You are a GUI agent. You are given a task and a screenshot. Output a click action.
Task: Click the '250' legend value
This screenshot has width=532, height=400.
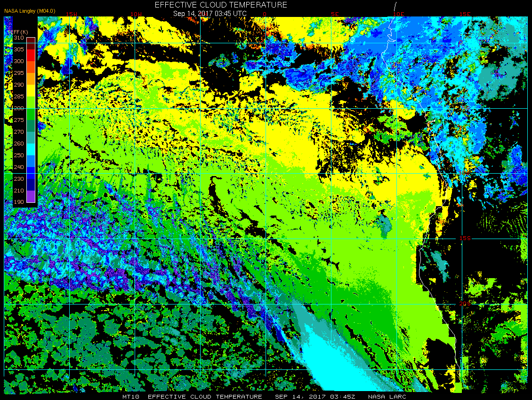click(19, 155)
